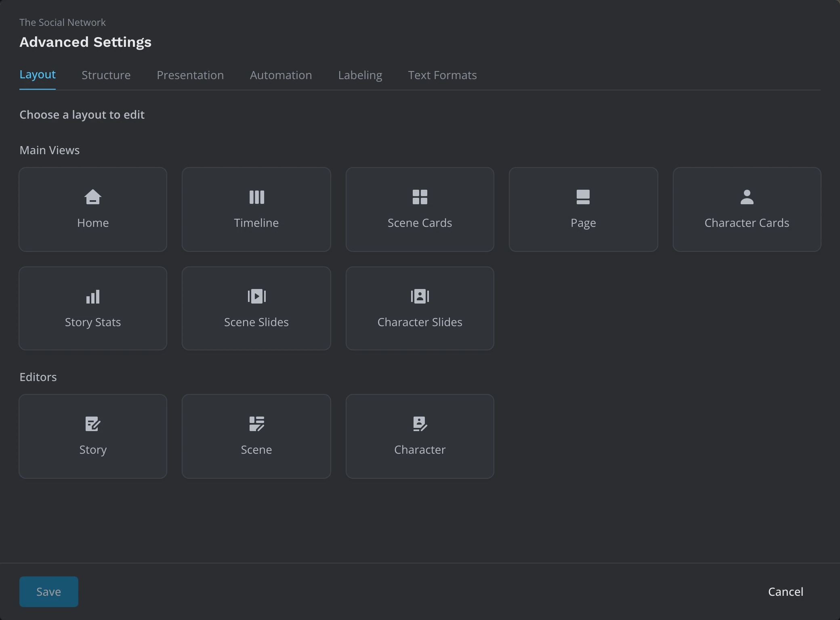Click the Scene Slides label
The height and width of the screenshot is (620, 840).
tap(256, 322)
